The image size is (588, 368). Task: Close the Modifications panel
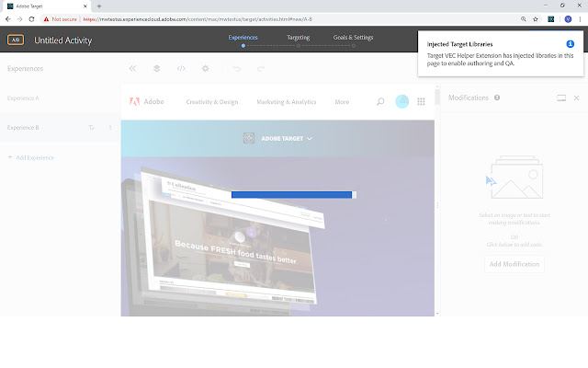click(576, 98)
